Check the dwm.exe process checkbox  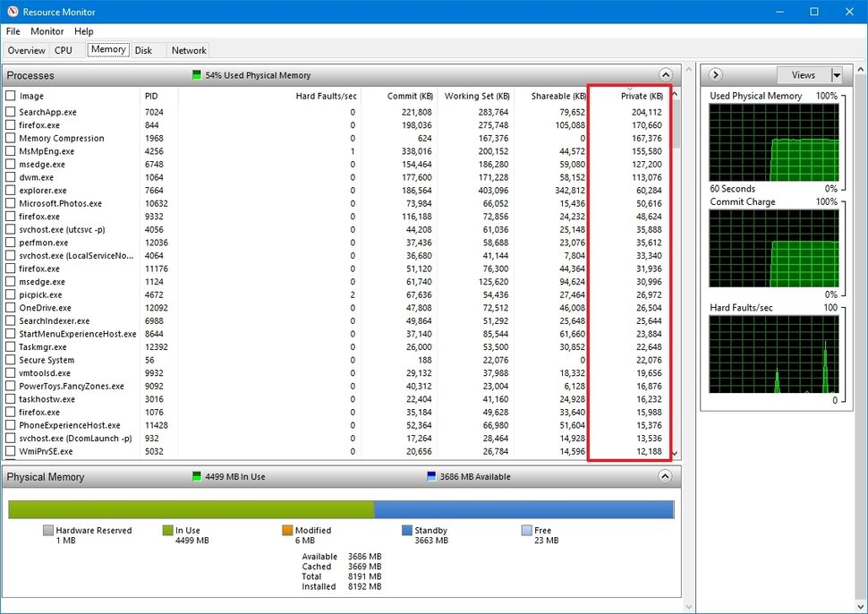12,177
